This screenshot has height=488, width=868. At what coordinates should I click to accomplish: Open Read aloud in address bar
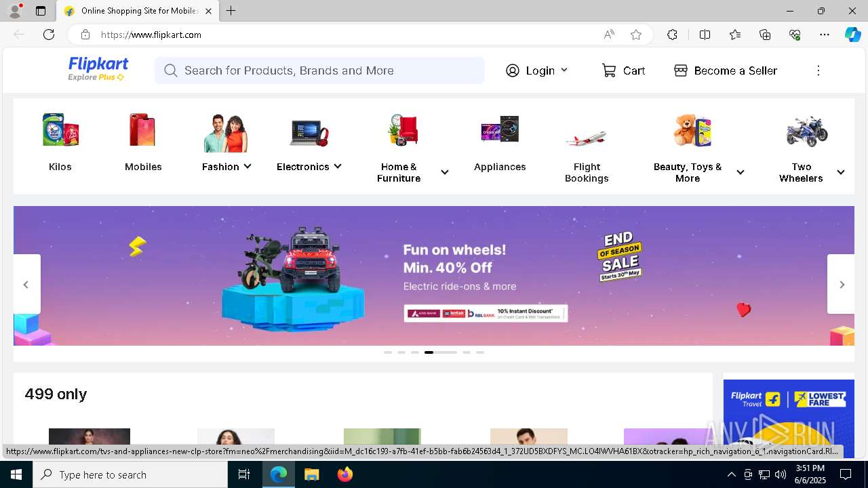[609, 35]
